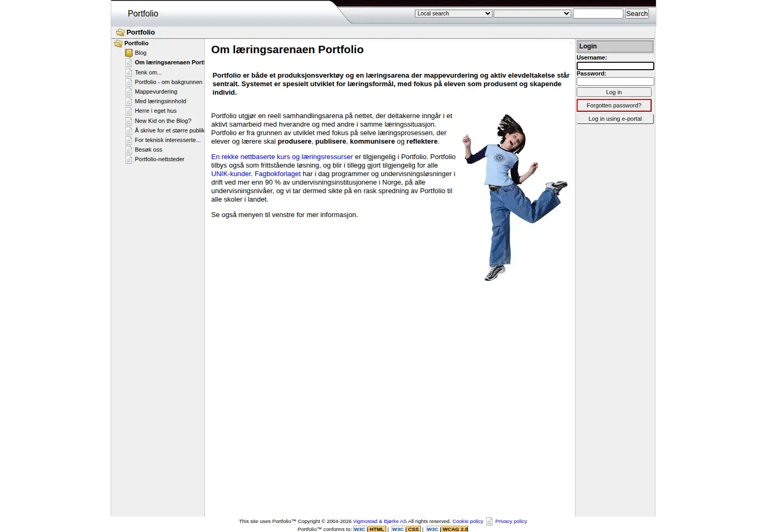Click the page icon beside Med læringsinnhold
This screenshot has width=766, height=532.
(x=129, y=102)
